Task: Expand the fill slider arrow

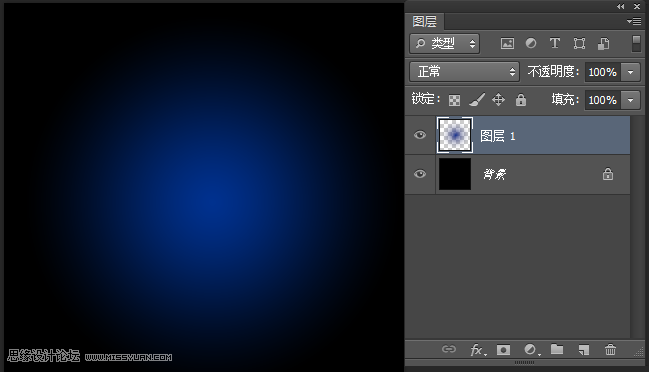Action: tap(630, 100)
